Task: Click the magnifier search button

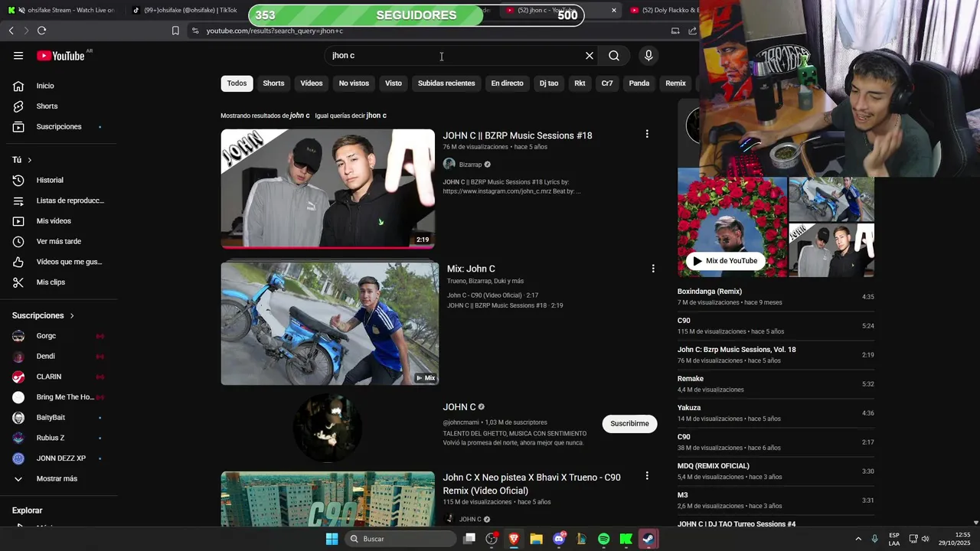Action: click(614, 56)
